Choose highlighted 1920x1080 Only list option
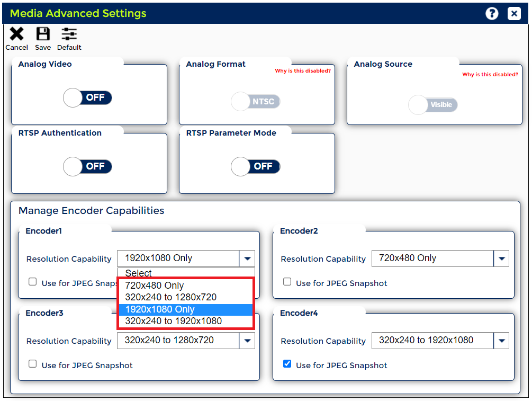The width and height of the screenshot is (532, 401). click(x=186, y=309)
